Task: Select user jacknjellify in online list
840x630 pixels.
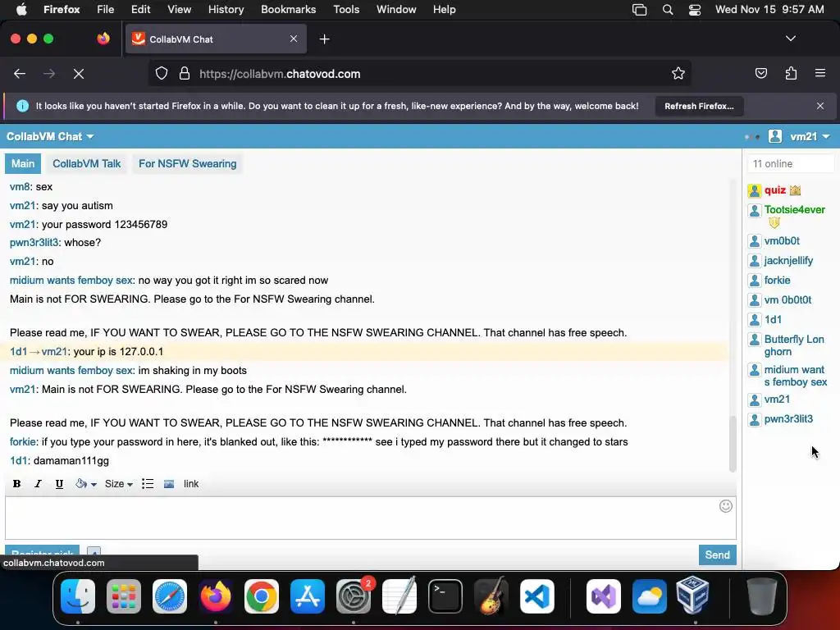Action: pos(788,260)
